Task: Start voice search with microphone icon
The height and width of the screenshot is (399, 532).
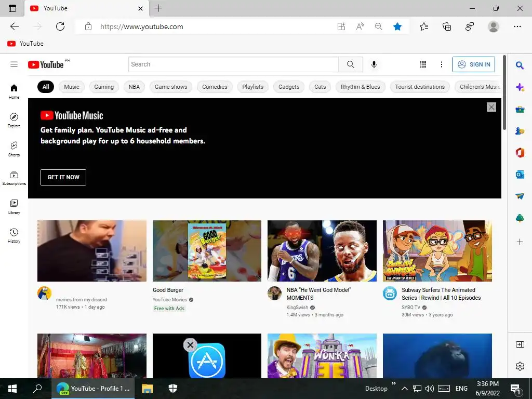Action: (374, 64)
